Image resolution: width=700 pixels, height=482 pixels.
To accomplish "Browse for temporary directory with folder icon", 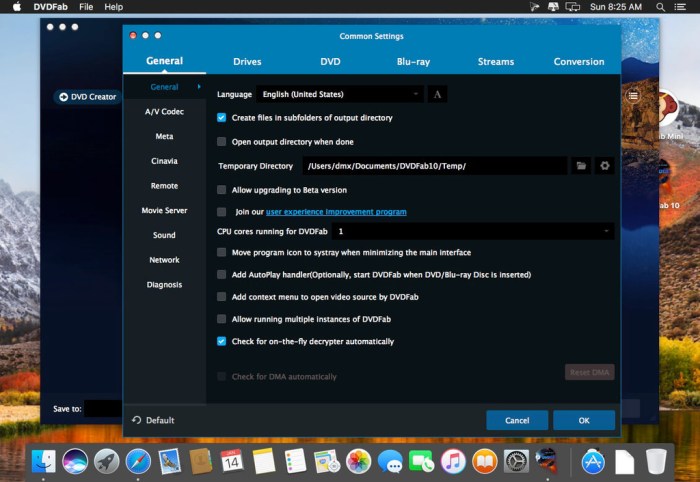I will [x=581, y=166].
